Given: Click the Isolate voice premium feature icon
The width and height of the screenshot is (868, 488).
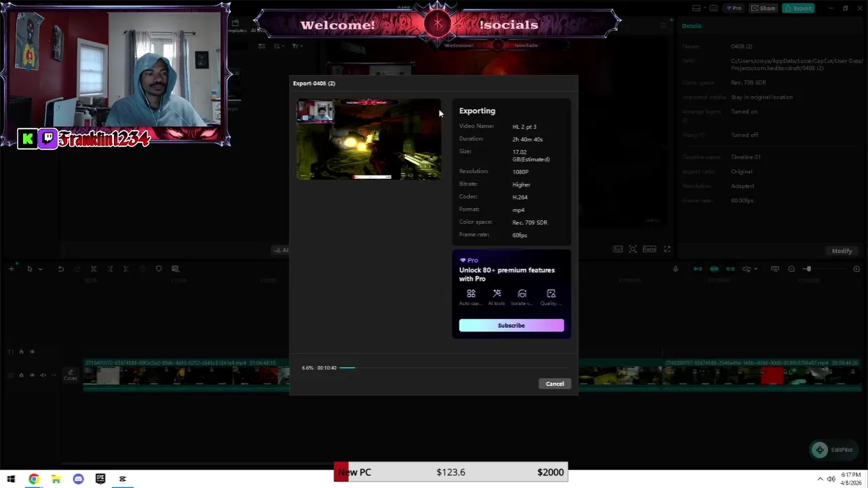Looking at the screenshot, I should (522, 293).
